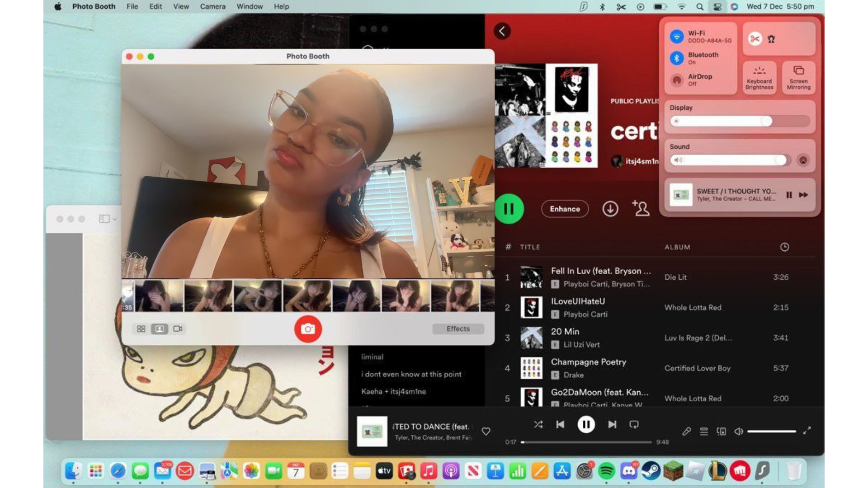868x488 pixels.
Task: Click the Enhance button
Action: 565,209
